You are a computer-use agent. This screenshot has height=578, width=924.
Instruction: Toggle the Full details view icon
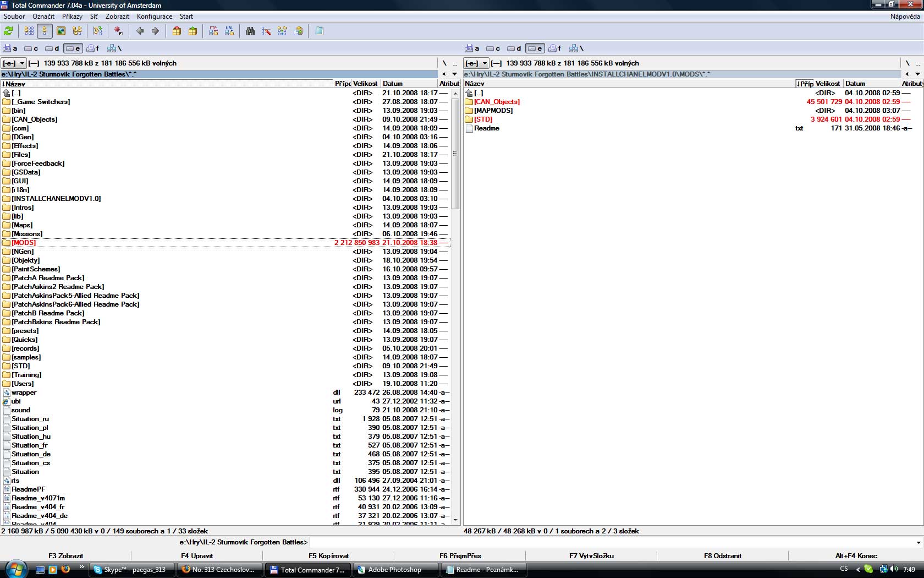(45, 31)
